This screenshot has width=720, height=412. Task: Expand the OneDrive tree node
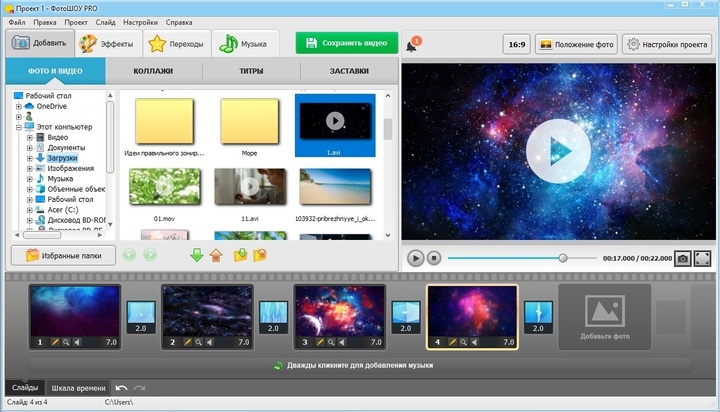click(19, 107)
